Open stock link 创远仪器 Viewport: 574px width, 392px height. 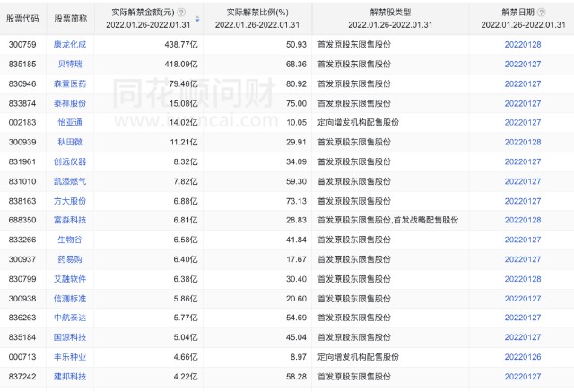click(70, 161)
